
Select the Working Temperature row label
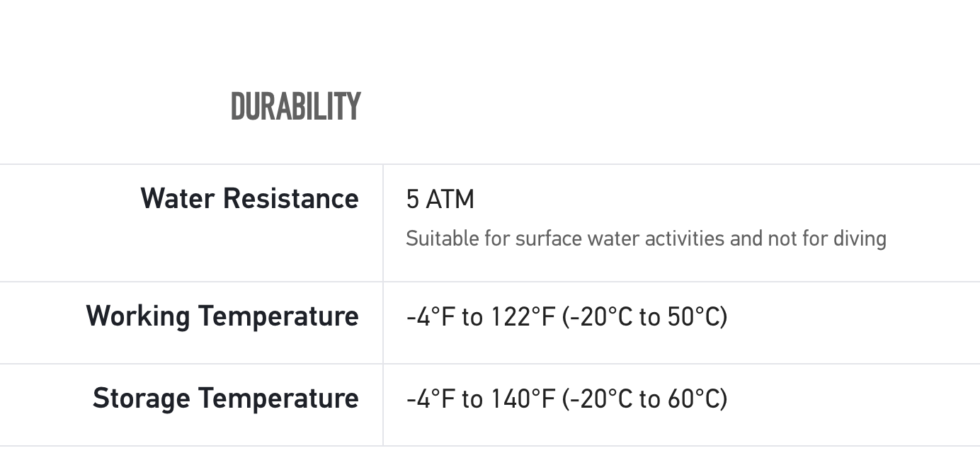pos(222,316)
